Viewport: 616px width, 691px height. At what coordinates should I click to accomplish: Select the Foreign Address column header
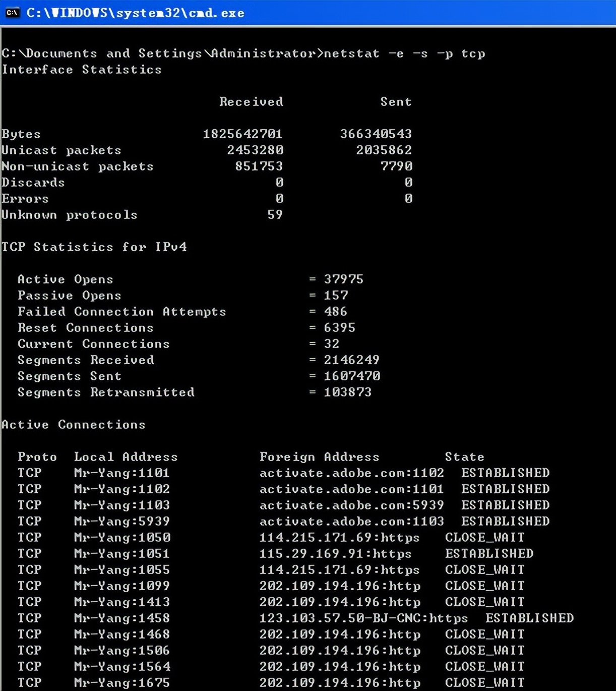[319, 456]
